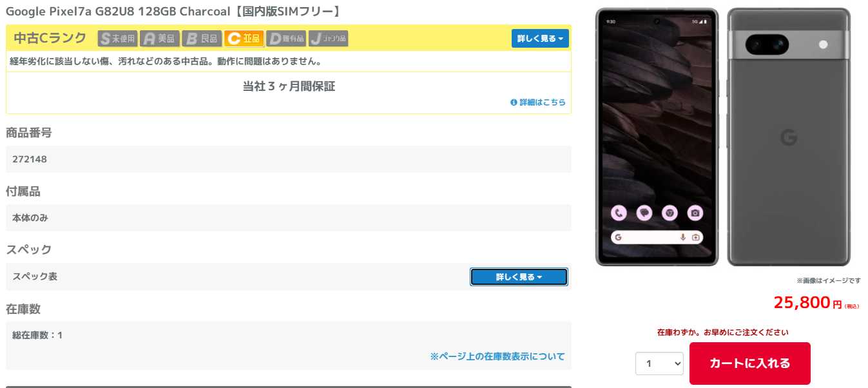868x388 pixels.
Task: Click the Google G logo on phone back
Action: click(788, 137)
